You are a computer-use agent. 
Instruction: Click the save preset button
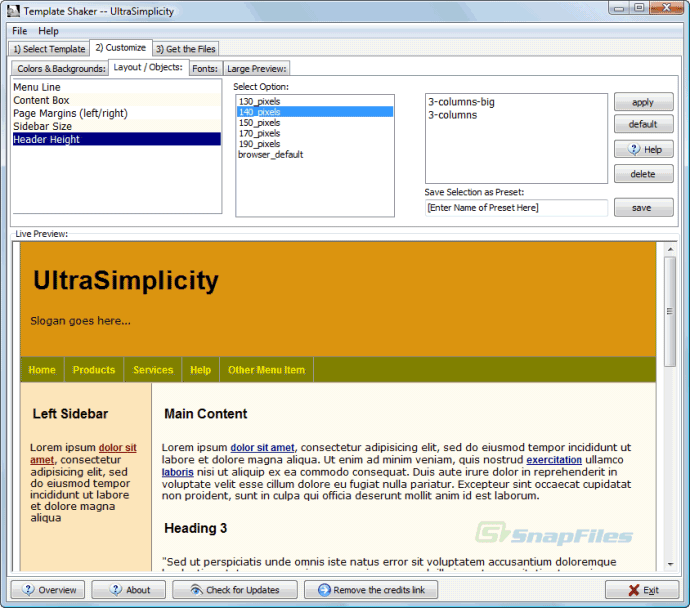point(643,208)
